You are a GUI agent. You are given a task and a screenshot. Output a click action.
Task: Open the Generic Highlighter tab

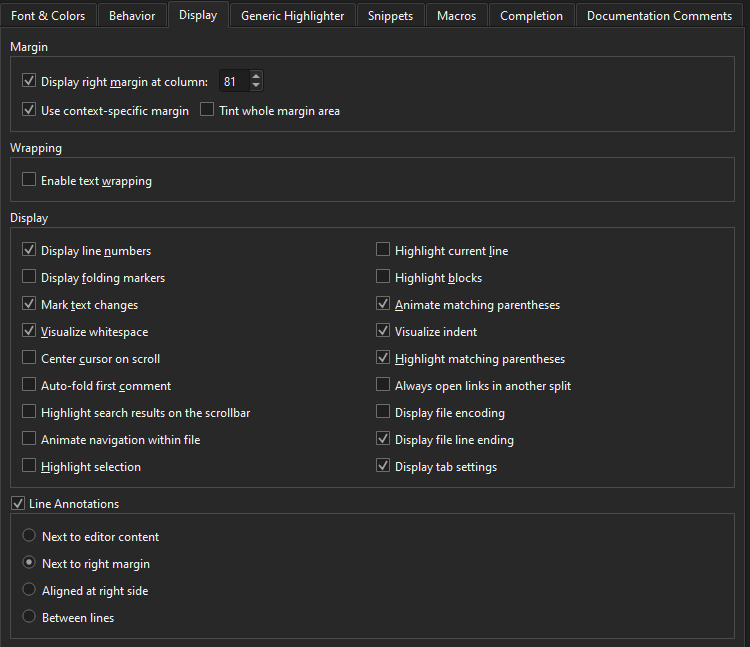(x=292, y=16)
